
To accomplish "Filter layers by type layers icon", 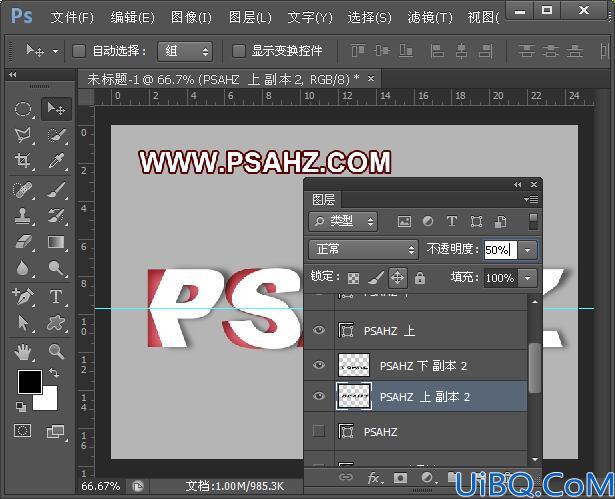I will 452,222.
